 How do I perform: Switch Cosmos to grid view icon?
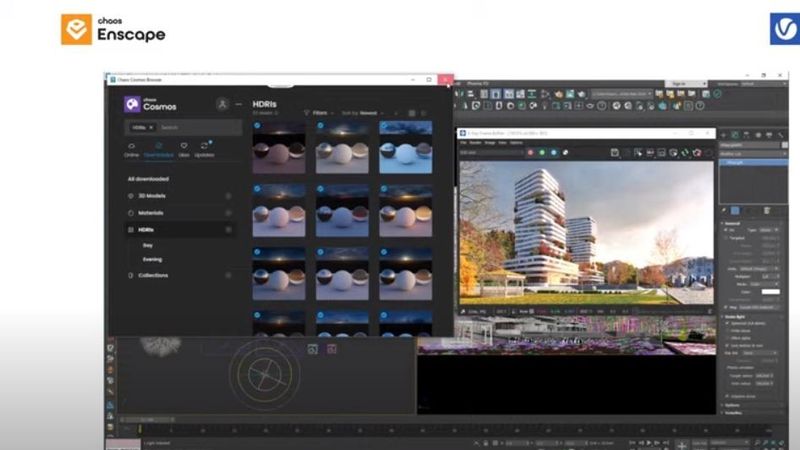coord(412,113)
